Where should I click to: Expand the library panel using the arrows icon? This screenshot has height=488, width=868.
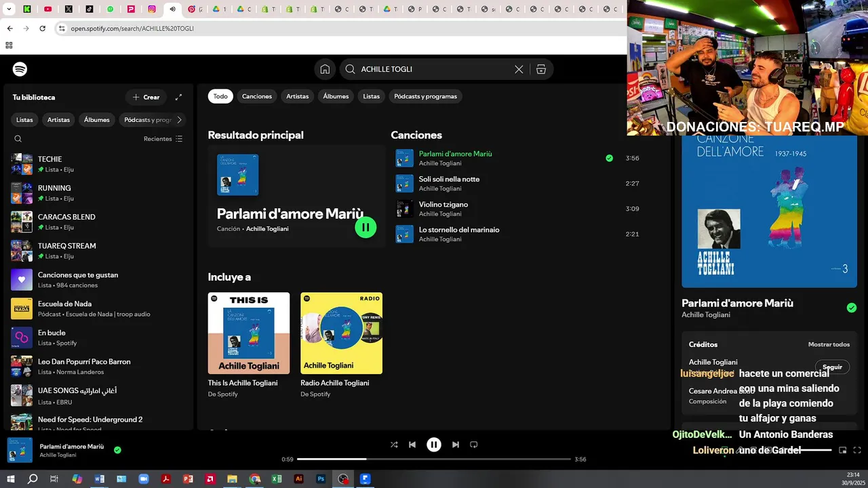178,97
